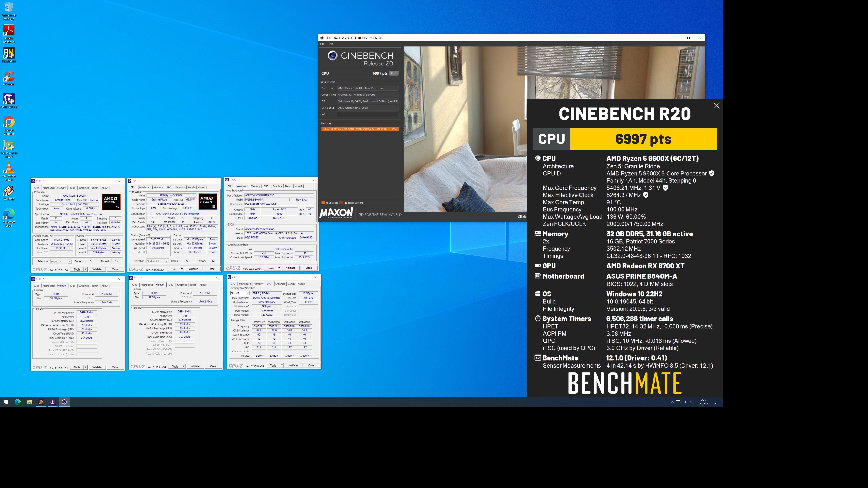Click Close button in CPU-Z SPD window
The image size is (868, 488).
311,365
